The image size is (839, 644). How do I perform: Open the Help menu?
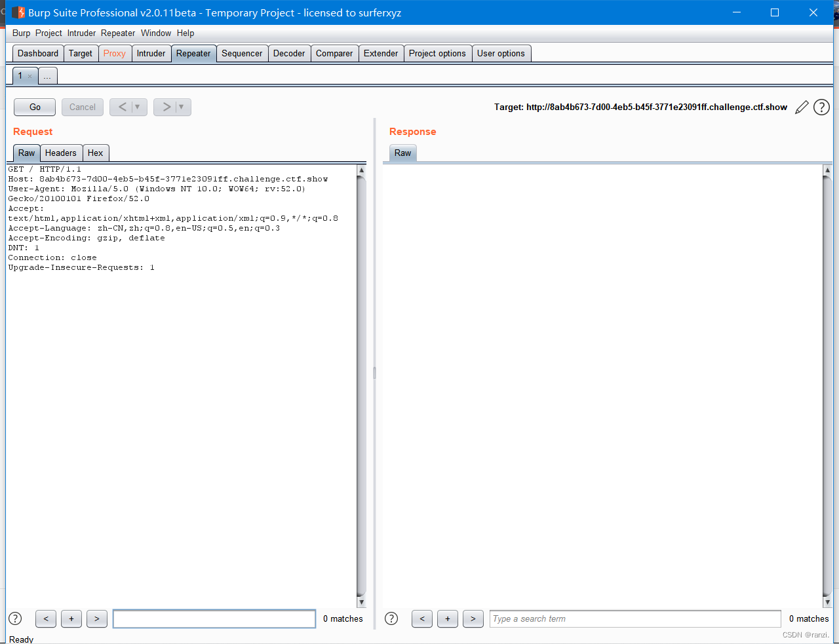pos(185,33)
